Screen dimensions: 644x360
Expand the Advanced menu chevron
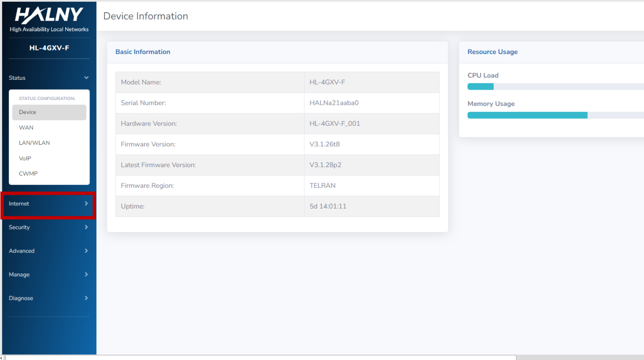click(86, 251)
